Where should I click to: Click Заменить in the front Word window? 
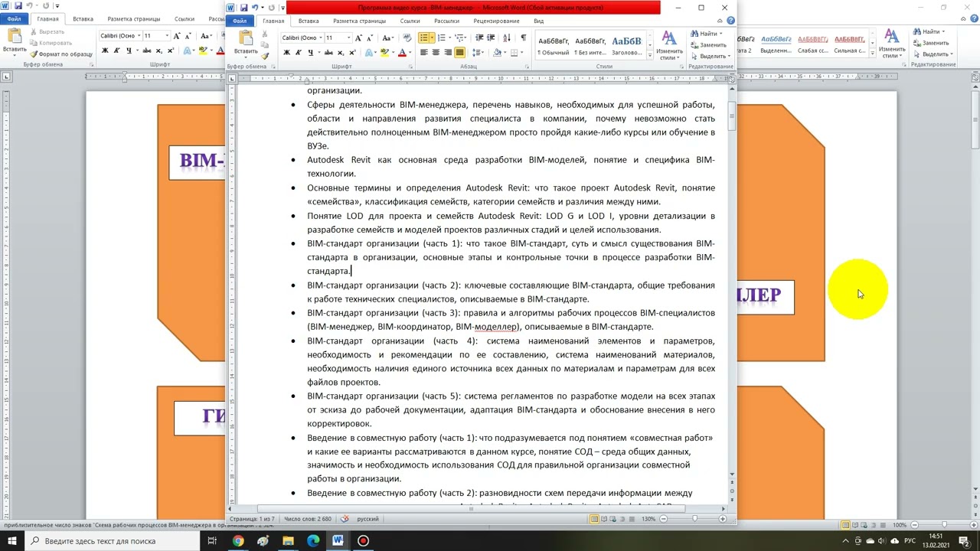[x=707, y=44]
